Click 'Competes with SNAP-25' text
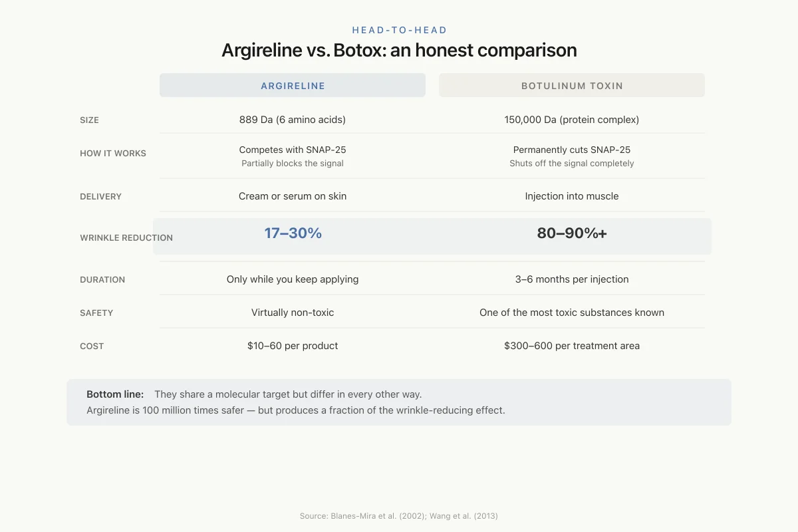Image resolution: width=798 pixels, height=532 pixels. pyautogui.click(x=293, y=150)
